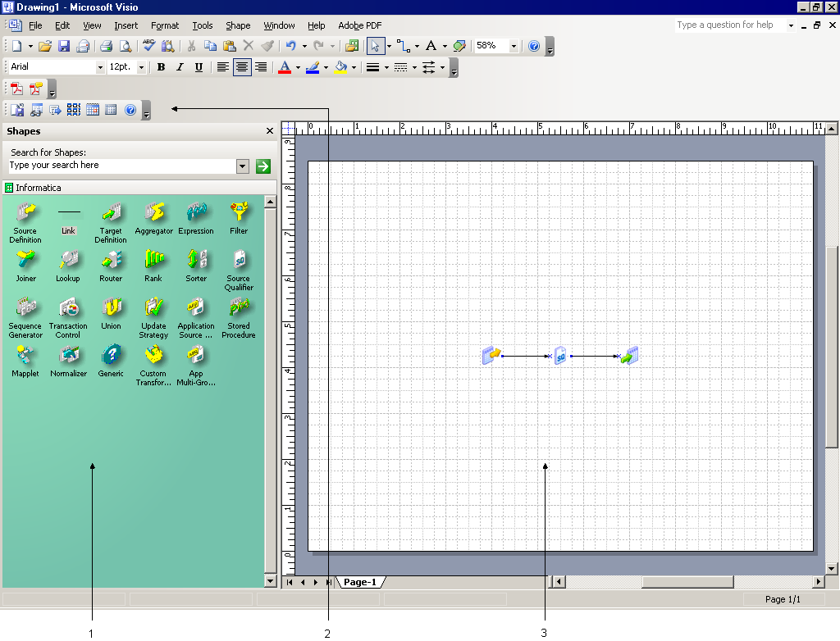Click the green search arrow button
The image size is (840, 641).
262,166
